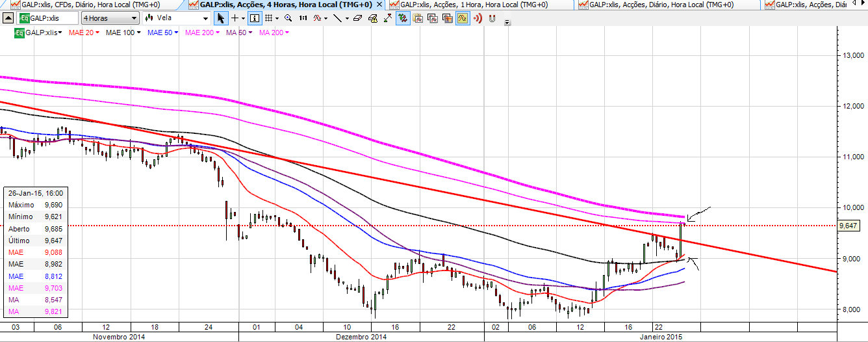The image size is (868, 342).
Task: Click the 26-Jan-15, 16:00 date header
Action: [x=34, y=193]
